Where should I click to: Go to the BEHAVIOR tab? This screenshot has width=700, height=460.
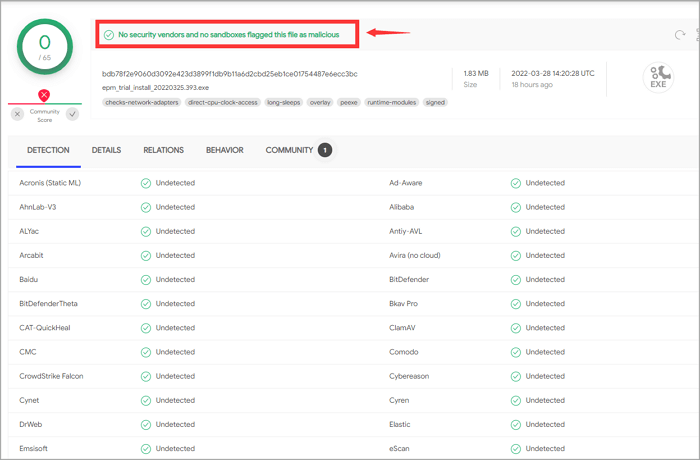point(224,150)
